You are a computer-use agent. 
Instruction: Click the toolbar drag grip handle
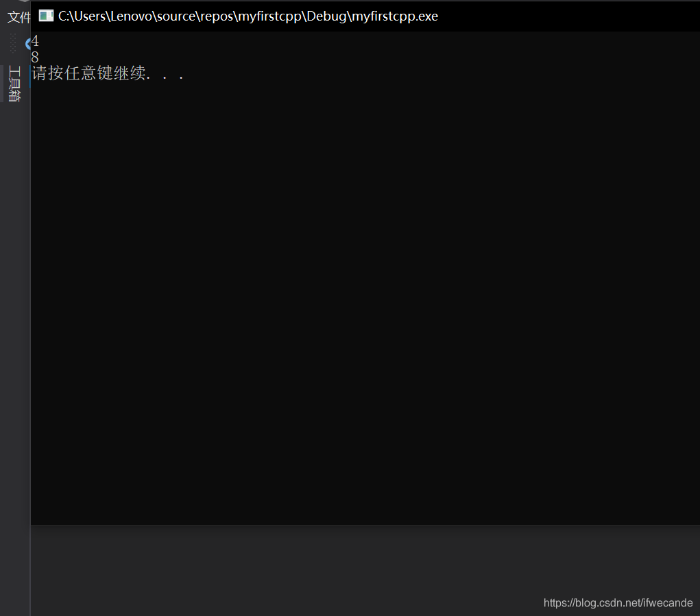pyautogui.click(x=13, y=43)
